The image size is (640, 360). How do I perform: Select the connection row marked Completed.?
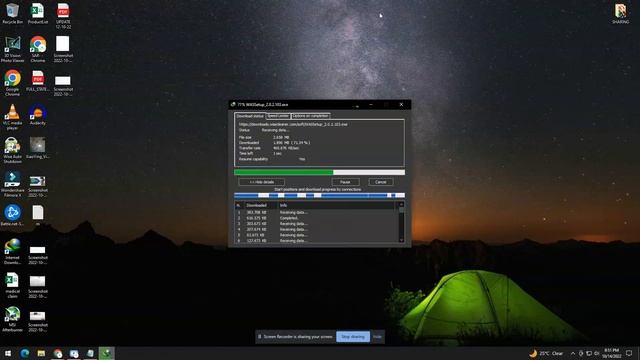[x=316, y=218]
